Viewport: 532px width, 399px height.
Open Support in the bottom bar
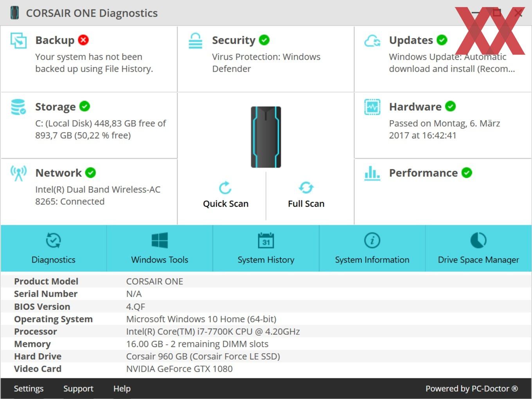pos(78,388)
